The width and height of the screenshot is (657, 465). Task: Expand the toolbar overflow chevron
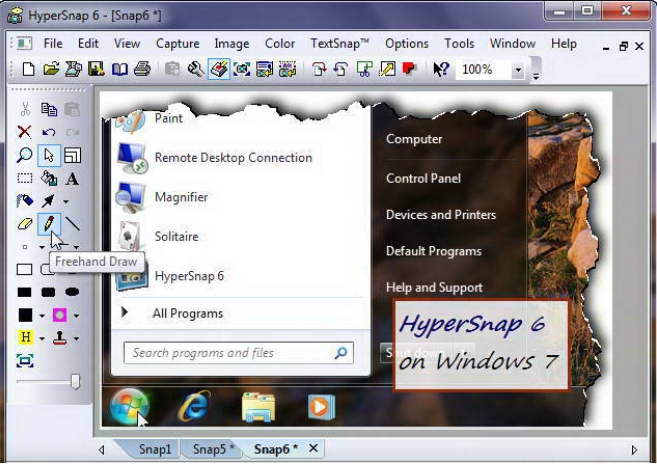535,76
